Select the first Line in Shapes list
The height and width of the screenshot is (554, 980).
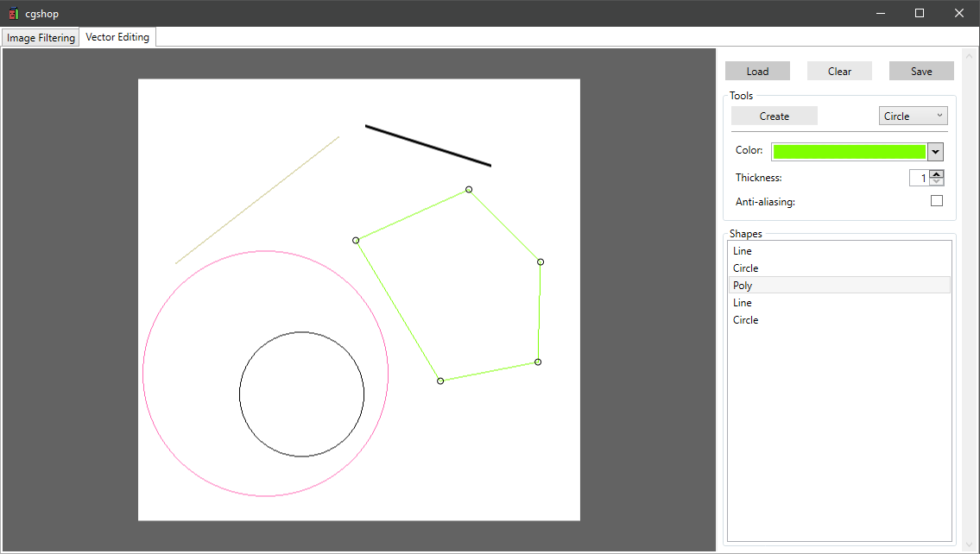839,251
